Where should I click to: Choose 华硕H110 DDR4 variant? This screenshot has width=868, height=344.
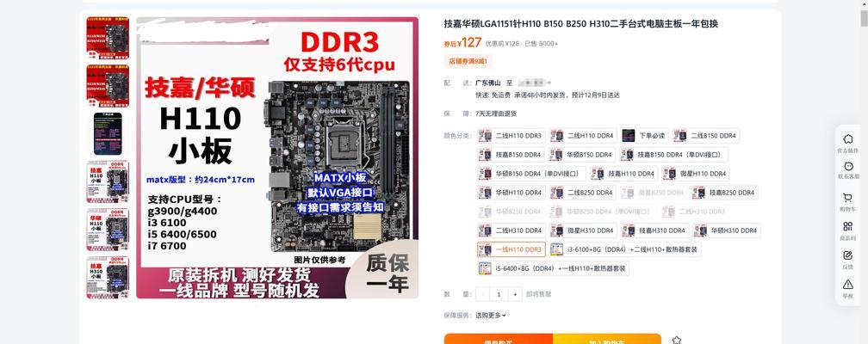pos(512,193)
